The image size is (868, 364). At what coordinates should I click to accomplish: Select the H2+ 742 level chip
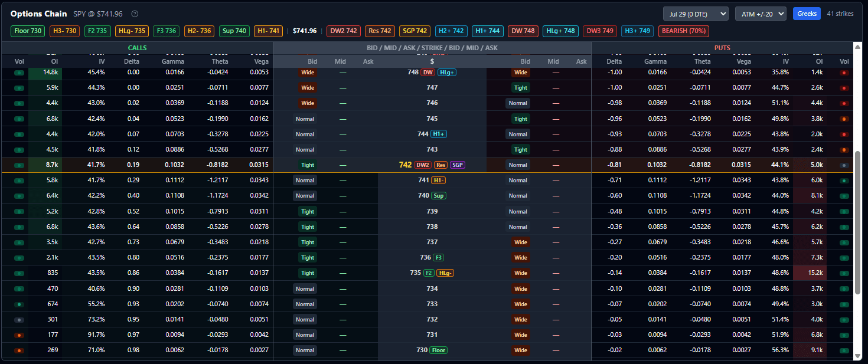(451, 31)
